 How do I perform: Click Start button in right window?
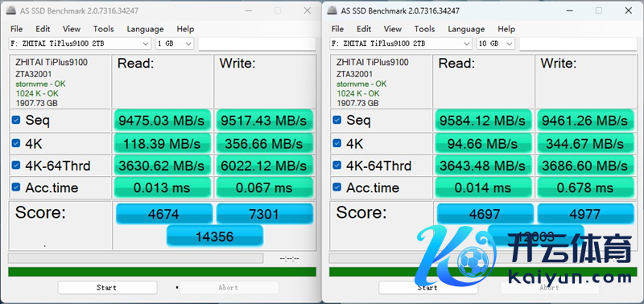click(x=428, y=288)
